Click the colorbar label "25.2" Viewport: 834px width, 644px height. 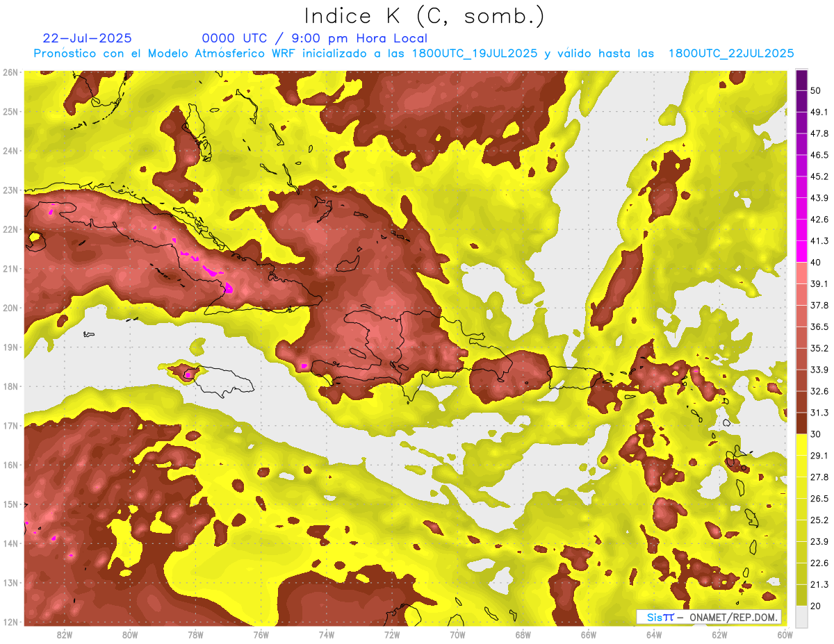point(819,520)
